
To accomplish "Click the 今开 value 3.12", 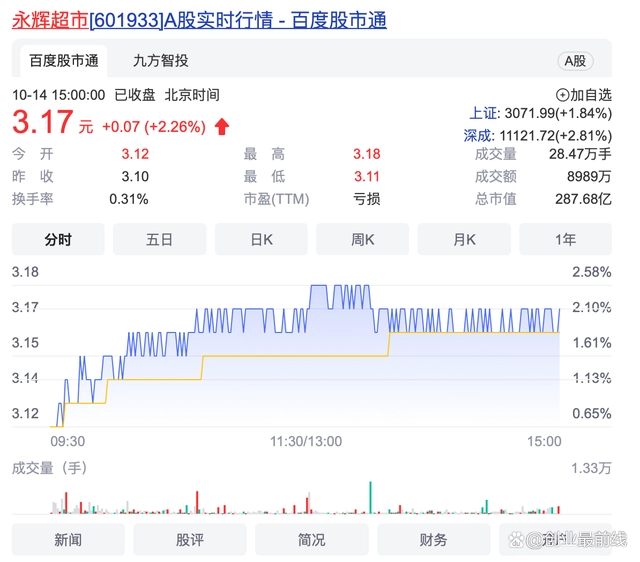I will pyautogui.click(x=135, y=154).
